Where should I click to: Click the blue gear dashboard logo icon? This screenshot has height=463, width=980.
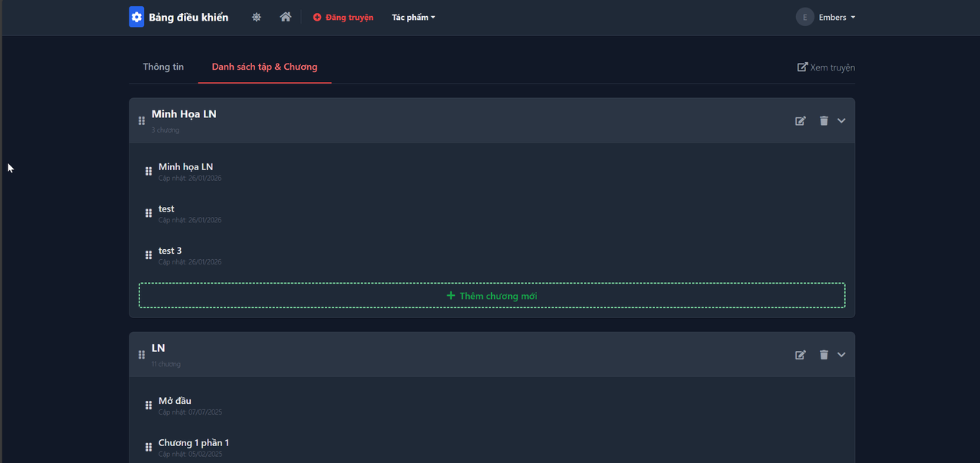coord(136,17)
